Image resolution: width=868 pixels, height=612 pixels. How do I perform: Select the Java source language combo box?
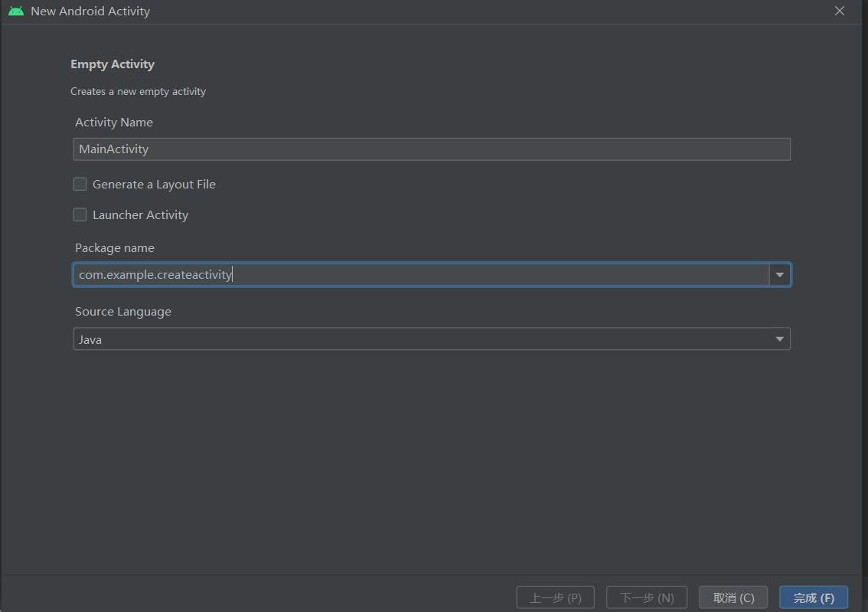pos(421,339)
